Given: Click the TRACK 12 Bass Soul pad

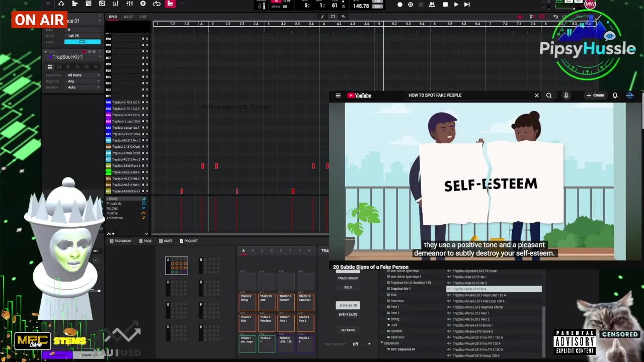Looking at the screenshot, I should 304,302.
